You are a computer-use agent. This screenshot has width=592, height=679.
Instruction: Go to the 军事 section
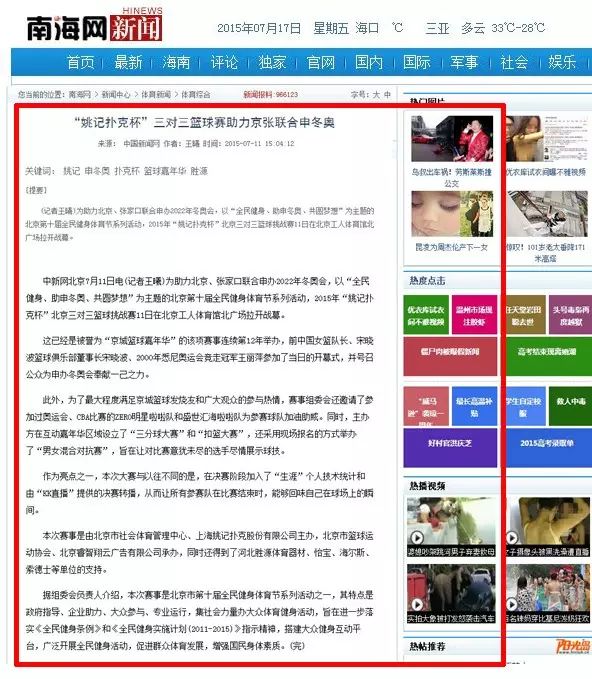[464, 62]
